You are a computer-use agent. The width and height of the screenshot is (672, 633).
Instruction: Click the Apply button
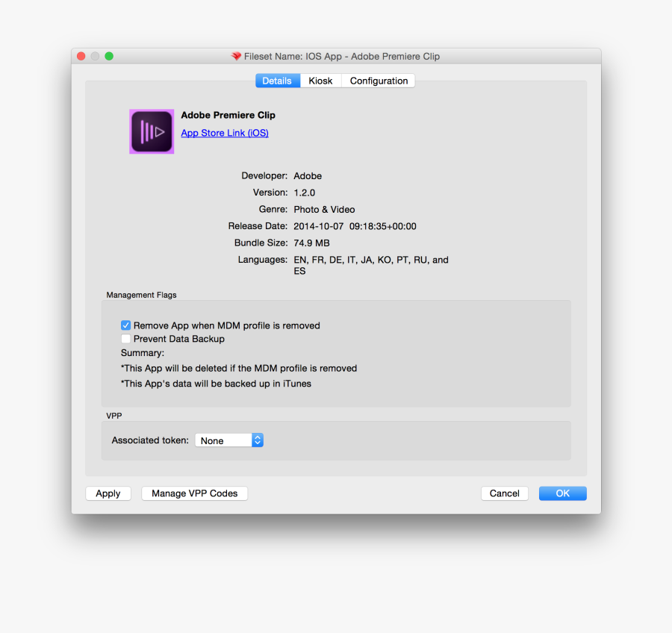(108, 493)
